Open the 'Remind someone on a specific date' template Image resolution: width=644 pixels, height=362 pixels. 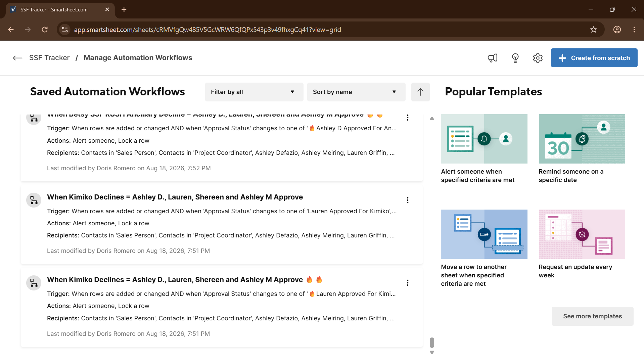coord(582,139)
